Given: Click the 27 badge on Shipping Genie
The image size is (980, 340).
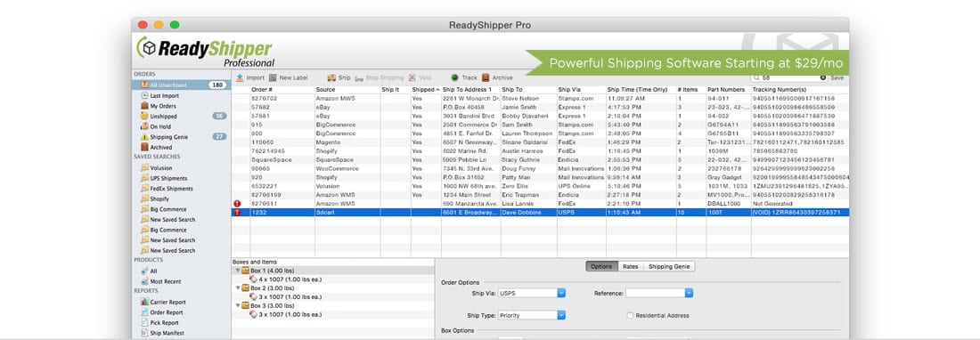Looking at the screenshot, I should (x=219, y=137).
